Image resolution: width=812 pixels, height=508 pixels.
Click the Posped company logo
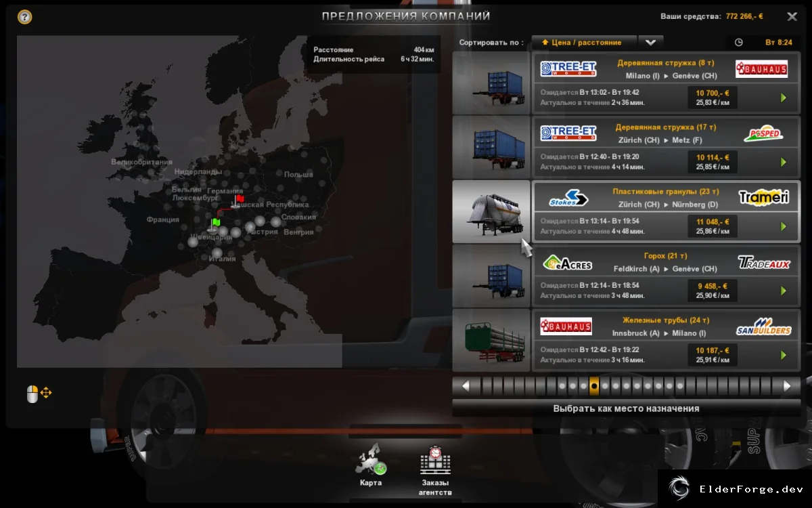763,133
